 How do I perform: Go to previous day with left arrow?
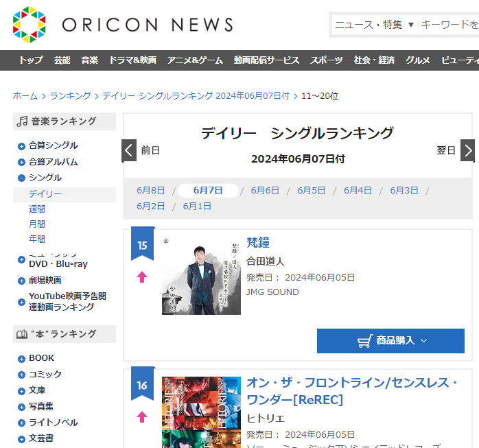129,150
